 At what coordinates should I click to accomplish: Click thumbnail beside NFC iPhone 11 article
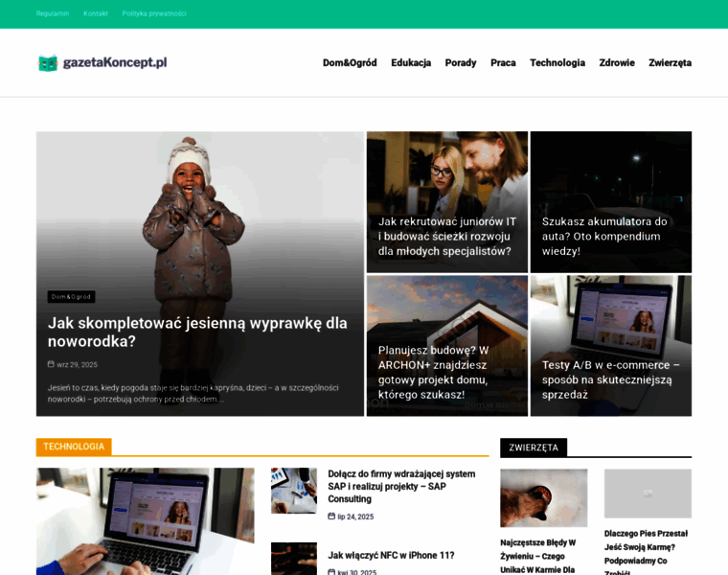click(x=294, y=559)
